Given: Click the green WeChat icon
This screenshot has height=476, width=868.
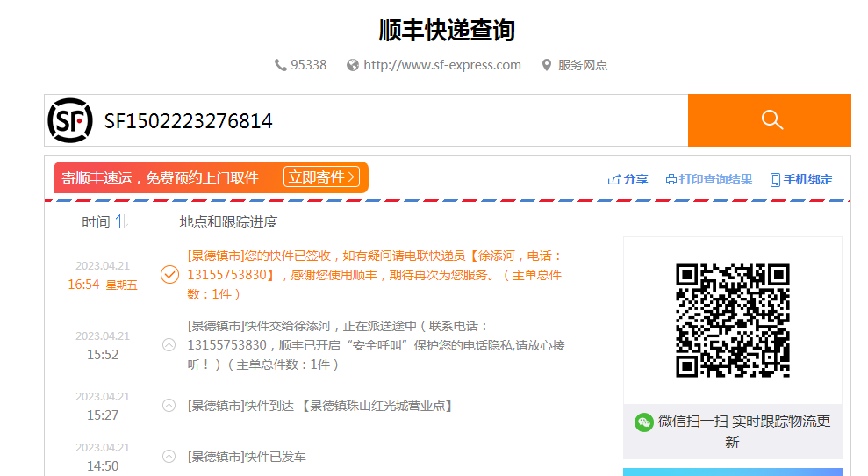Looking at the screenshot, I should pos(644,422).
